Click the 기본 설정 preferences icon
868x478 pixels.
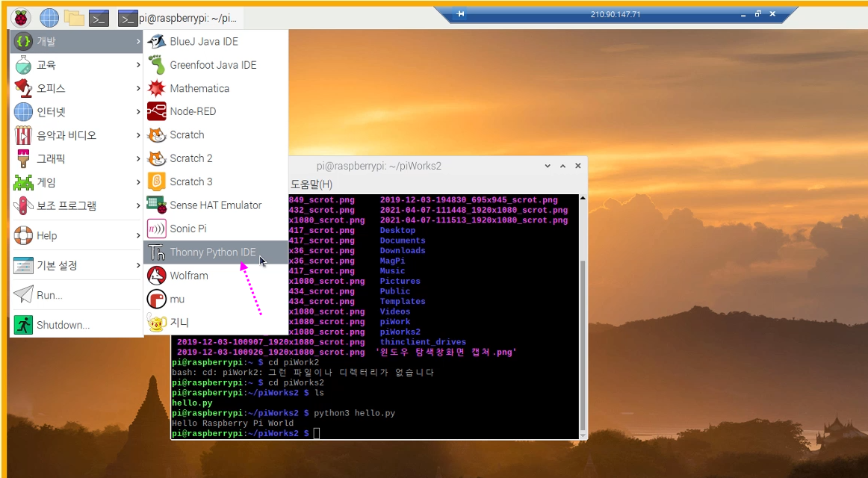click(x=23, y=266)
